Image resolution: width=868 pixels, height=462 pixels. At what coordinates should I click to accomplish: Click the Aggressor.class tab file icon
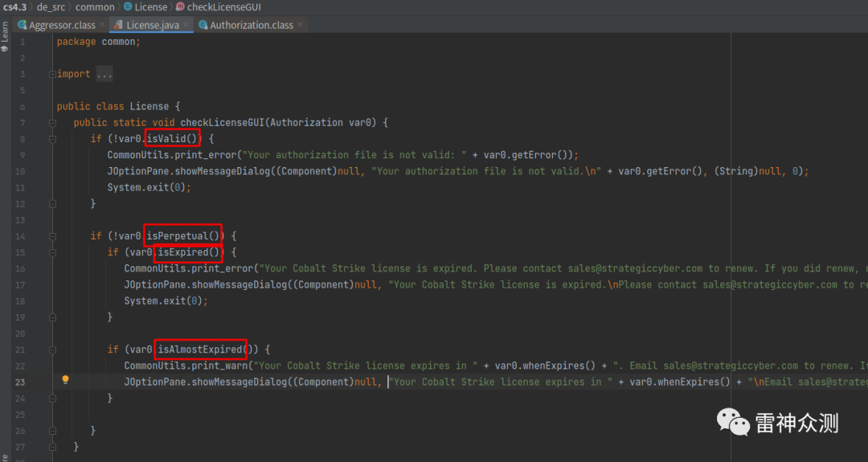(x=23, y=25)
